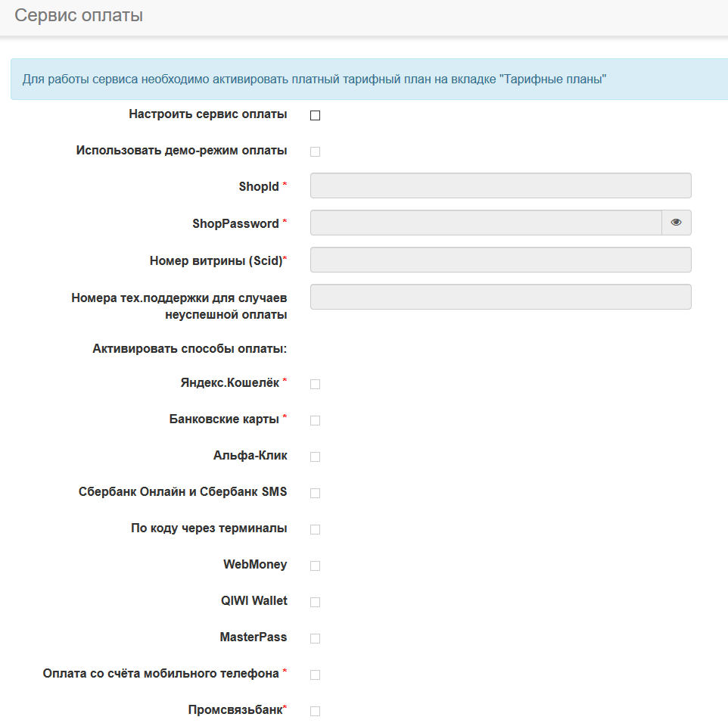Click the Сервис оплаты page heading

click(x=79, y=15)
